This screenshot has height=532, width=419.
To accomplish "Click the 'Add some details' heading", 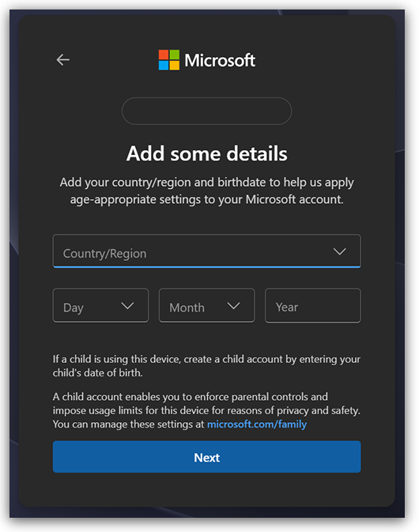I will (206, 153).
